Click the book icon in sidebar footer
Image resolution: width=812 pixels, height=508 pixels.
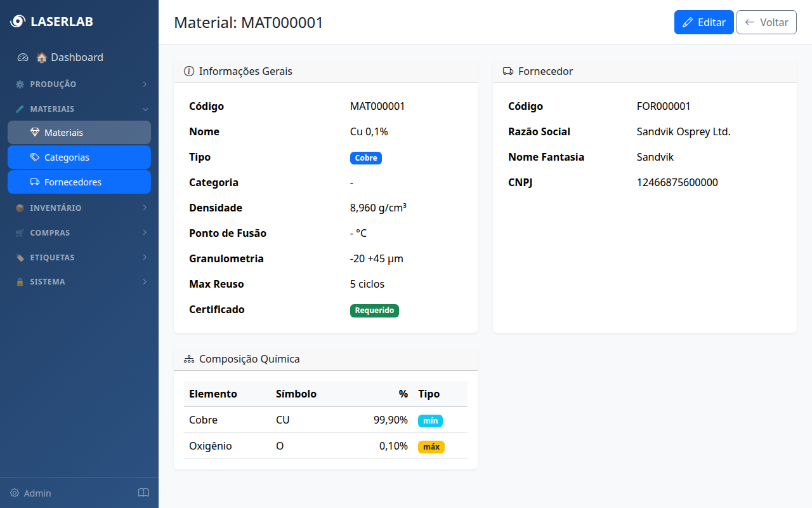pos(143,493)
